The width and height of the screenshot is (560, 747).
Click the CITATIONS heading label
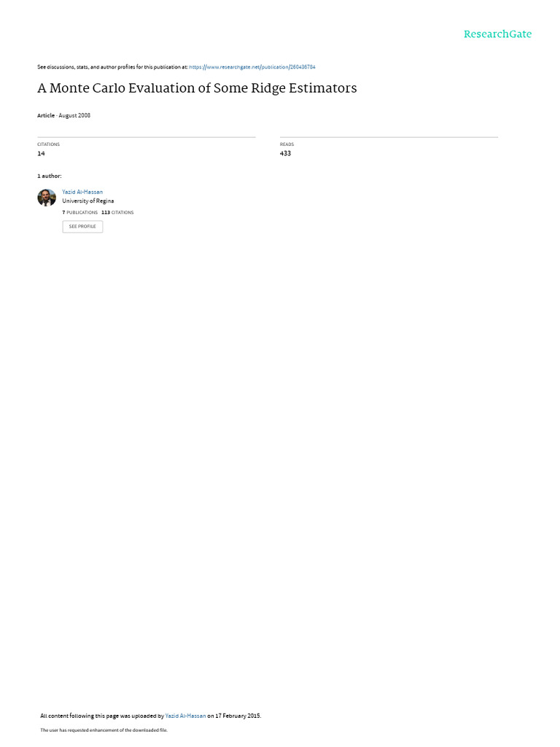[49, 144]
